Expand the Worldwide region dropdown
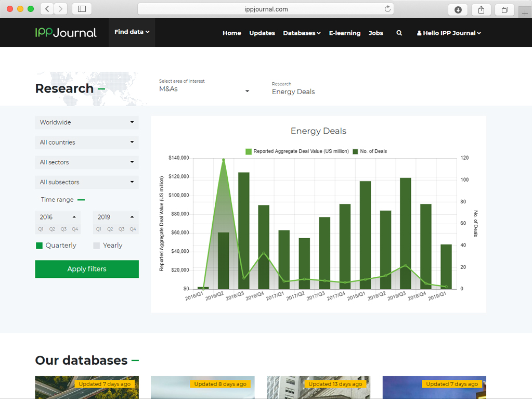Viewport: 532px width, 399px height. click(87, 123)
